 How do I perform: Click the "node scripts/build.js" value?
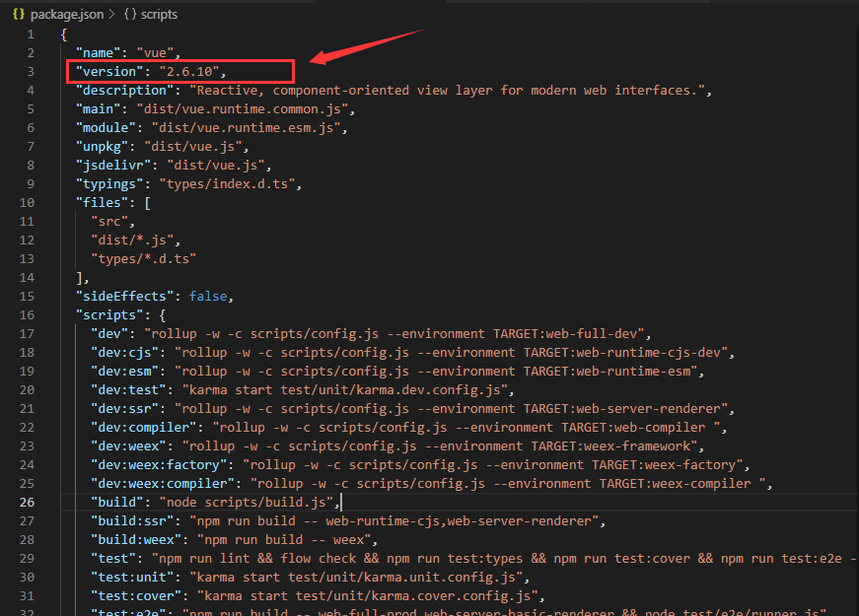coord(247,502)
